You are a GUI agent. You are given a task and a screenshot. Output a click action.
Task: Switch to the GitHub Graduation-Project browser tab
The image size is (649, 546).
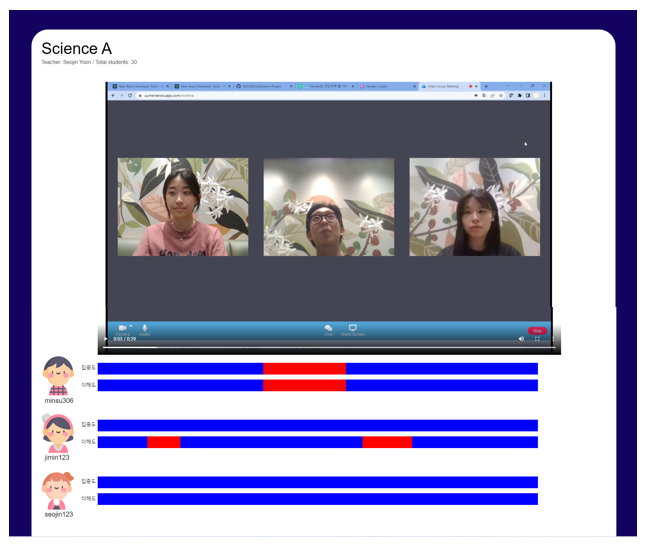click(264, 87)
